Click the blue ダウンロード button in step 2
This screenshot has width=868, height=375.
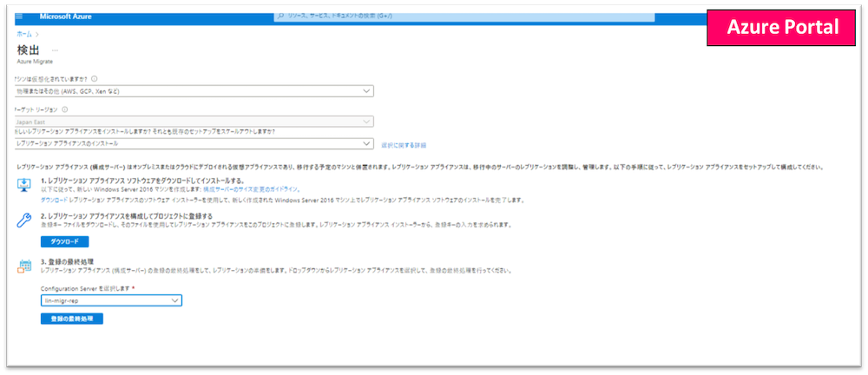pyautogui.click(x=65, y=242)
